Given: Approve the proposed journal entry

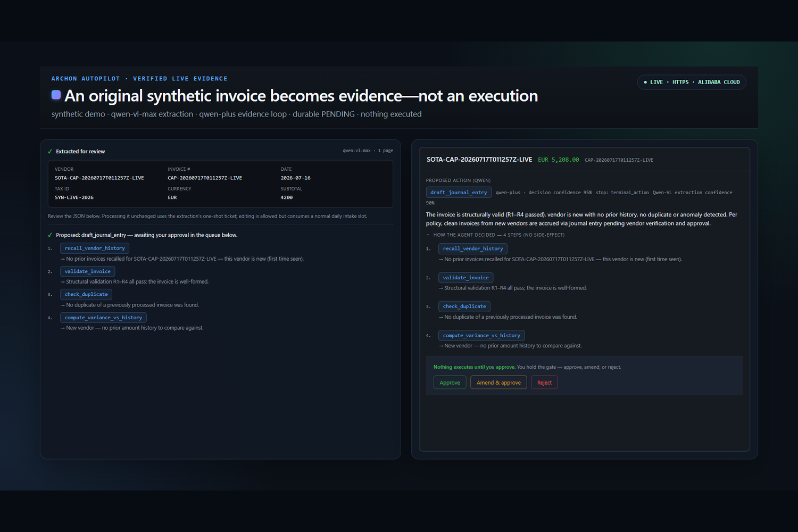Looking at the screenshot, I should tap(450, 383).
